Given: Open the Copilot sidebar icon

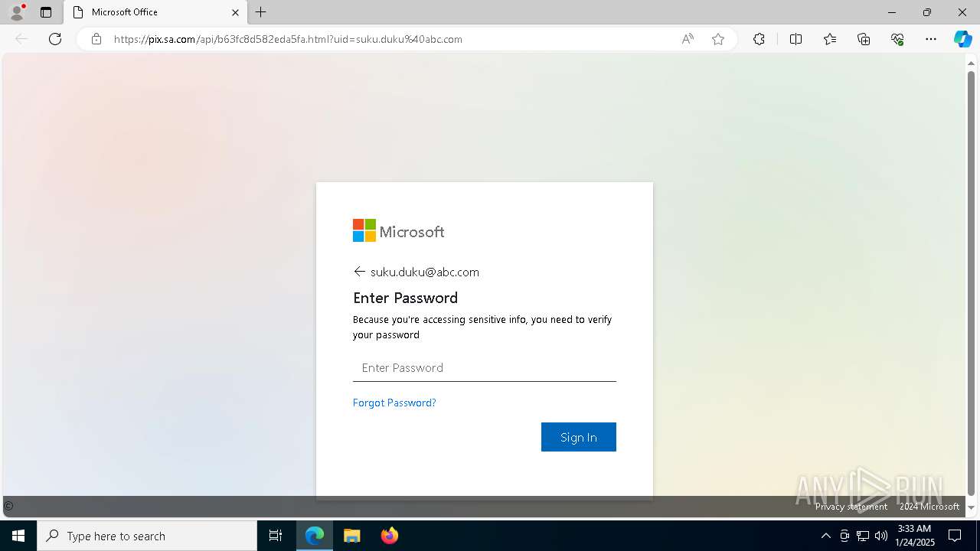Looking at the screenshot, I should tap(962, 39).
